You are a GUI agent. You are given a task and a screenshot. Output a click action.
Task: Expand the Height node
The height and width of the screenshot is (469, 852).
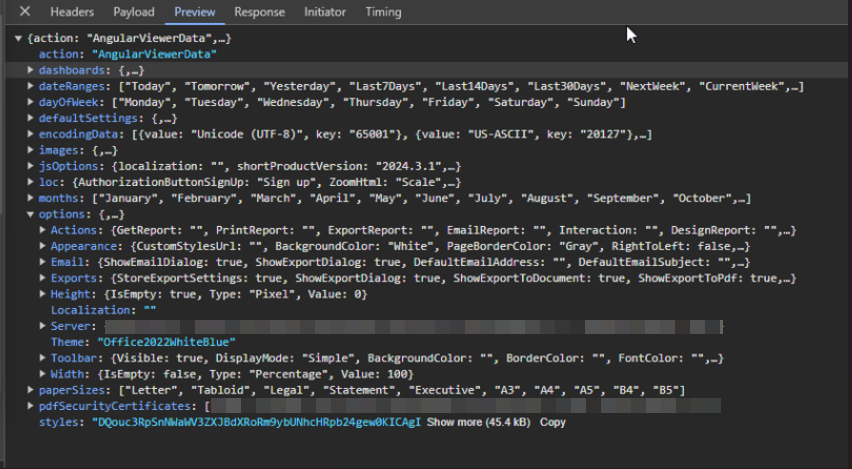42,294
